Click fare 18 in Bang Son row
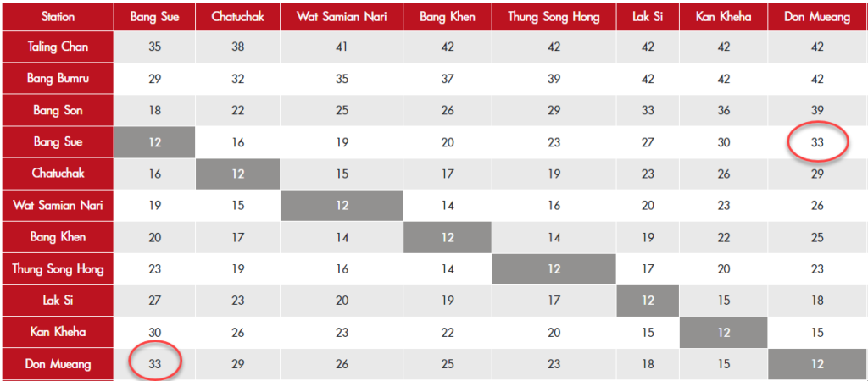Image resolution: width=868 pixels, height=381 pixels. pyautogui.click(x=154, y=110)
